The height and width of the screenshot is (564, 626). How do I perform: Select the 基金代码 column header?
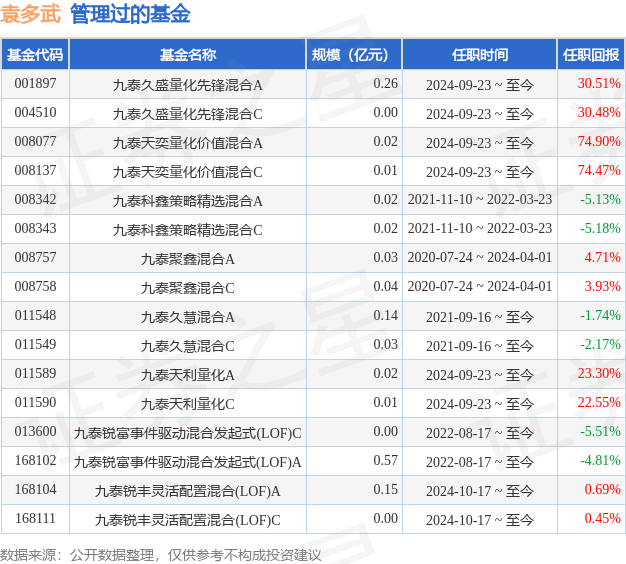[35, 55]
